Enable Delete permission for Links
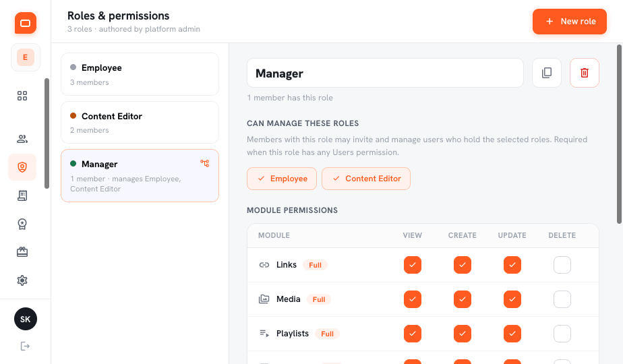This screenshot has width=623, height=364. pos(562,265)
